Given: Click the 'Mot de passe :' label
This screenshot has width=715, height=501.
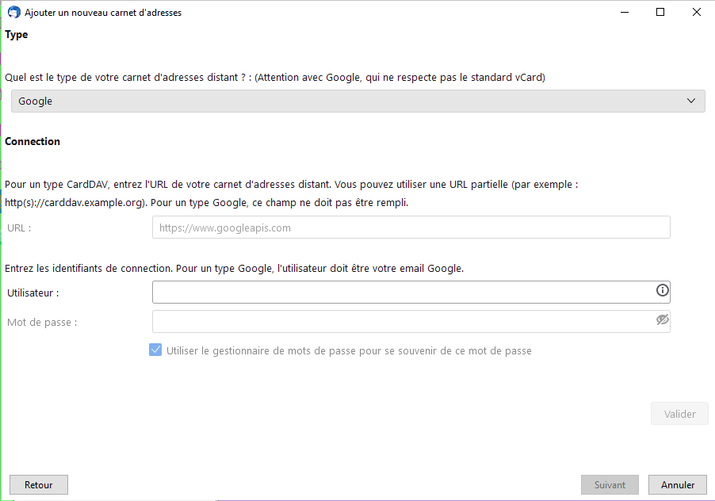Looking at the screenshot, I should 42,322.
